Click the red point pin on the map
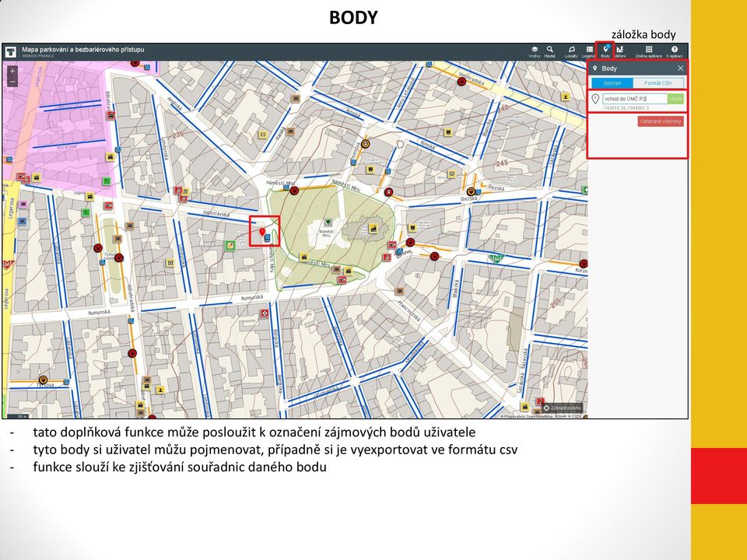747x560 pixels. (261, 232)
